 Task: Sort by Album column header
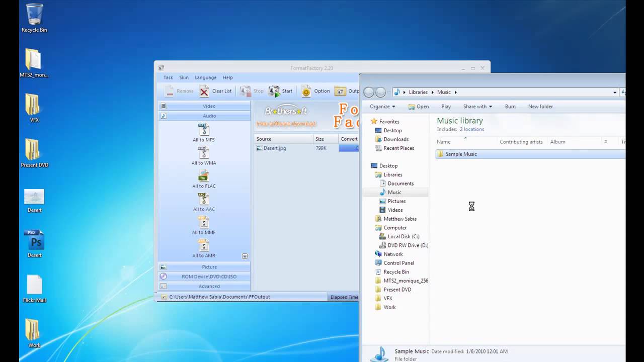click(574, 142)
